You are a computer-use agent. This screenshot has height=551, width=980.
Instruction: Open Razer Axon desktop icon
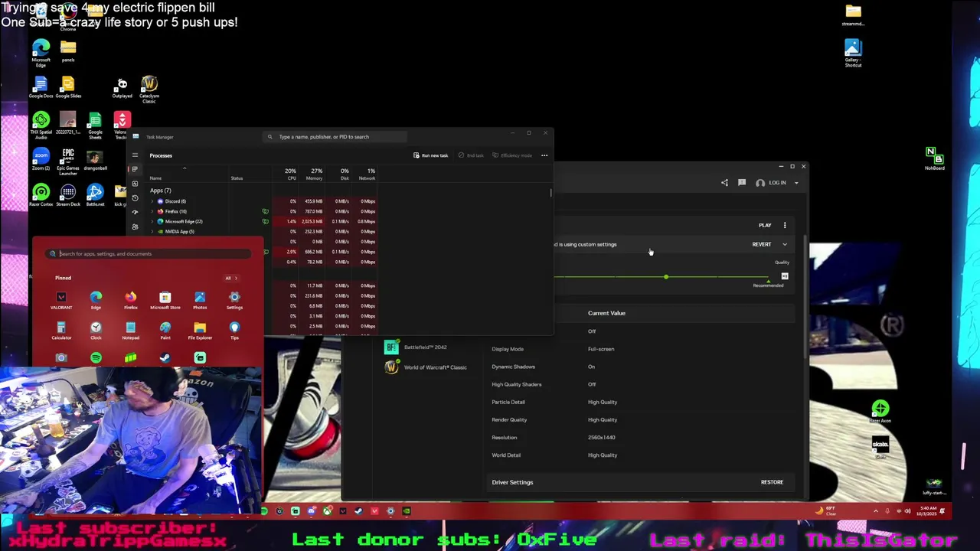[880, 412]
